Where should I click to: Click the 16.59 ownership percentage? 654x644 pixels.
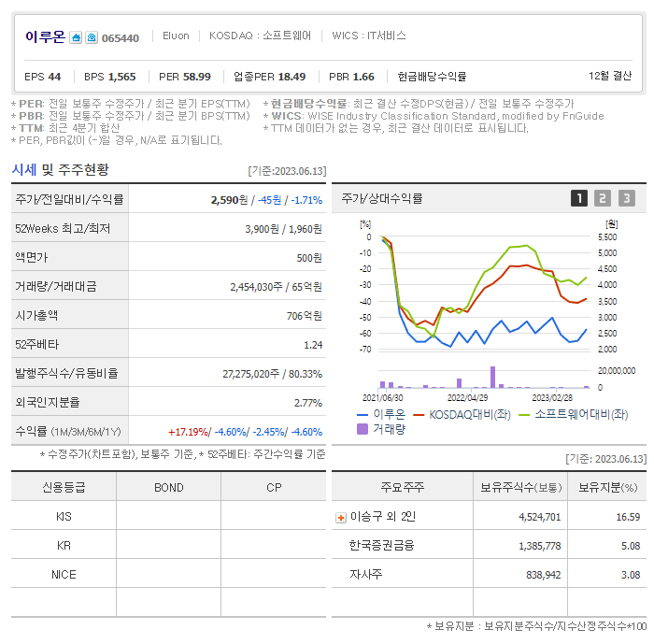[x=628, y=517]
